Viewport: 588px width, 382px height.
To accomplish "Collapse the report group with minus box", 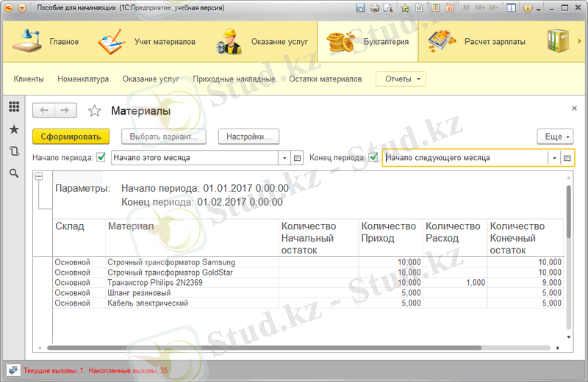I will coord(39,176).
